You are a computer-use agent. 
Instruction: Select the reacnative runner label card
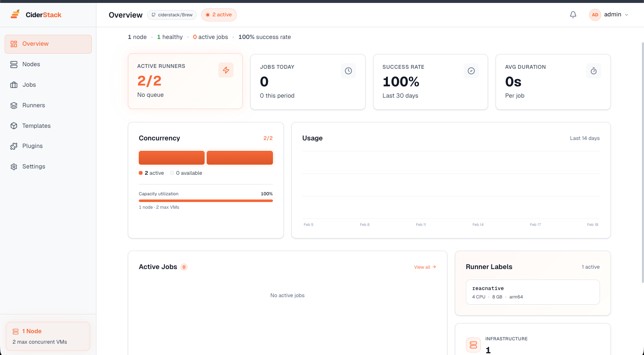point(532,292)
